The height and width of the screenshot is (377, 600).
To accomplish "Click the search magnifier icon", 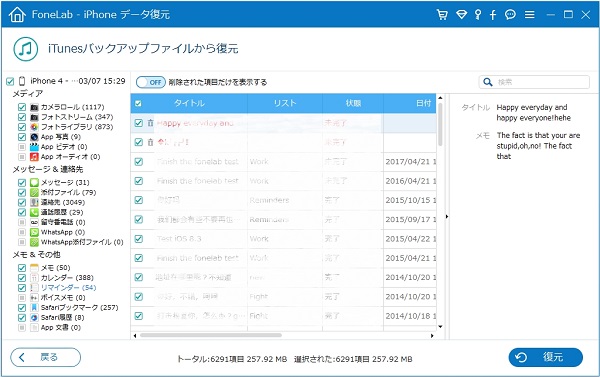I will [x=488, y=82].
